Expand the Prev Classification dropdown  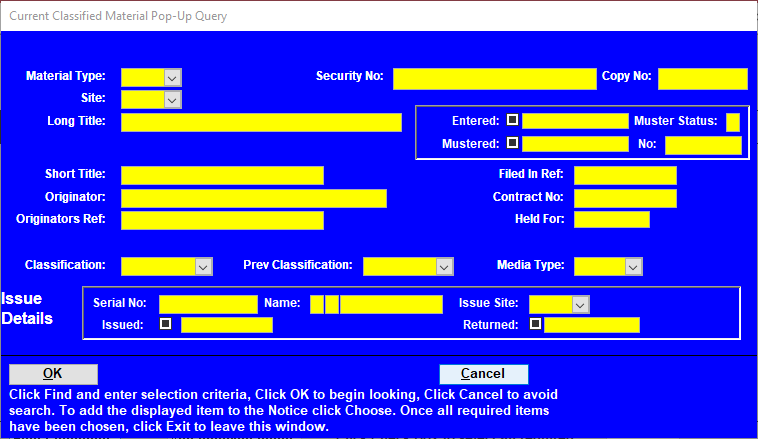445,266
